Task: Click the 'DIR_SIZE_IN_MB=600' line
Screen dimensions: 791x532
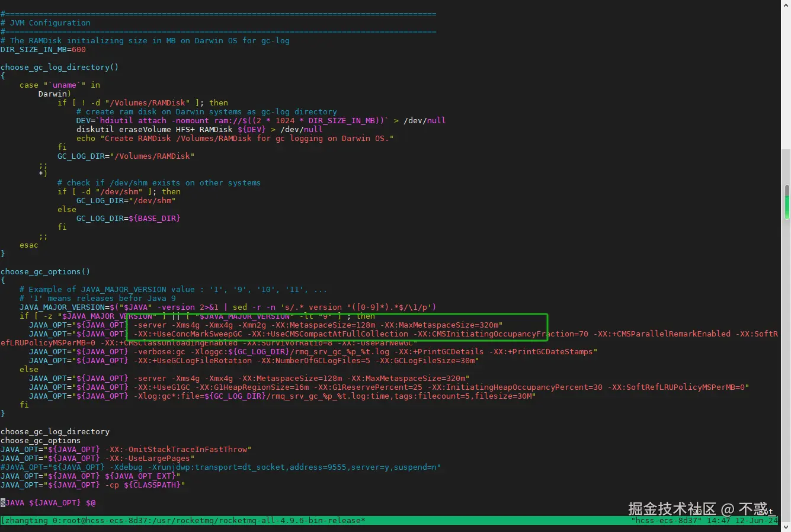Action: pyautogui.click(x=43, y=49)
